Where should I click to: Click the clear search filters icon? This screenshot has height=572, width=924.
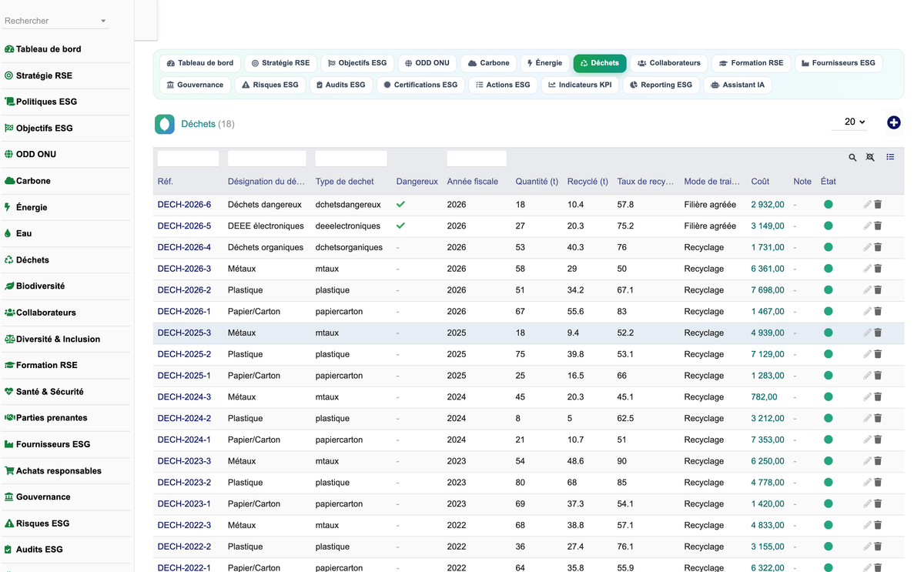[x=870, y=157]
